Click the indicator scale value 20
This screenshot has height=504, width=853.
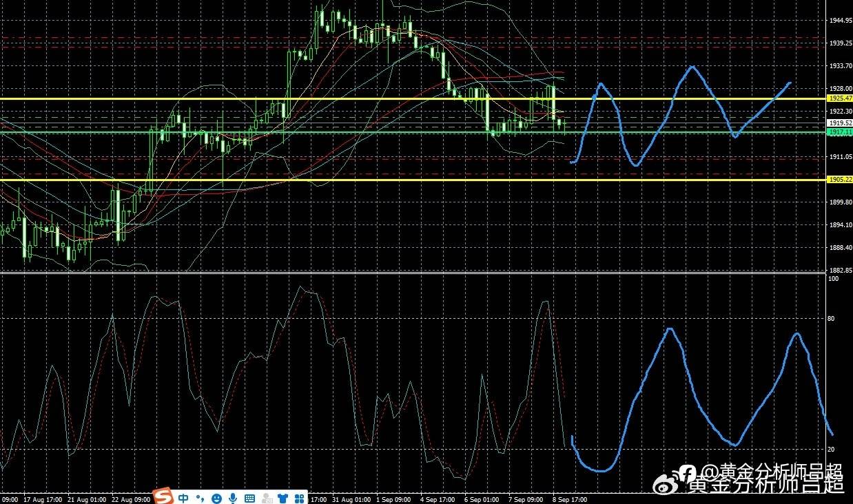[831, 449]
